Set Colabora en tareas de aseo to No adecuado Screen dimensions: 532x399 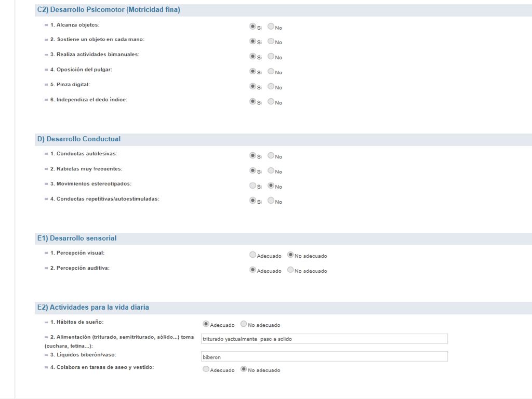tap(244, 369)
